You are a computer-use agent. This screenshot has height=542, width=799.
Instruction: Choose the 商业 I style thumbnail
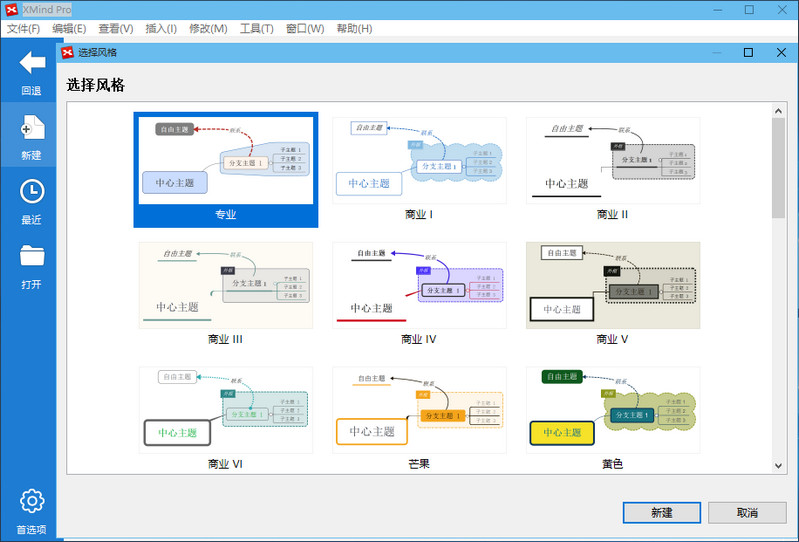[419, 160]
